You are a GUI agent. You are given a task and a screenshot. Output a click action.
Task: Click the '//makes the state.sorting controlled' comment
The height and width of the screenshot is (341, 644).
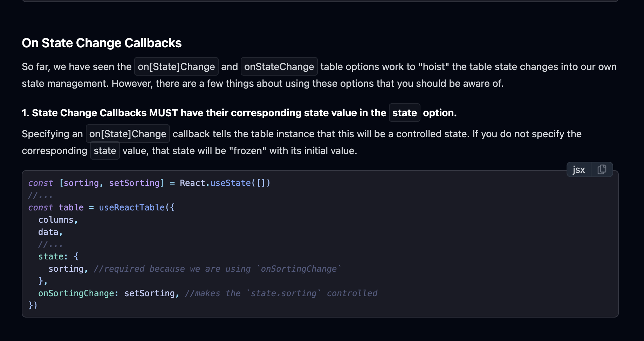tap(281, 293)
